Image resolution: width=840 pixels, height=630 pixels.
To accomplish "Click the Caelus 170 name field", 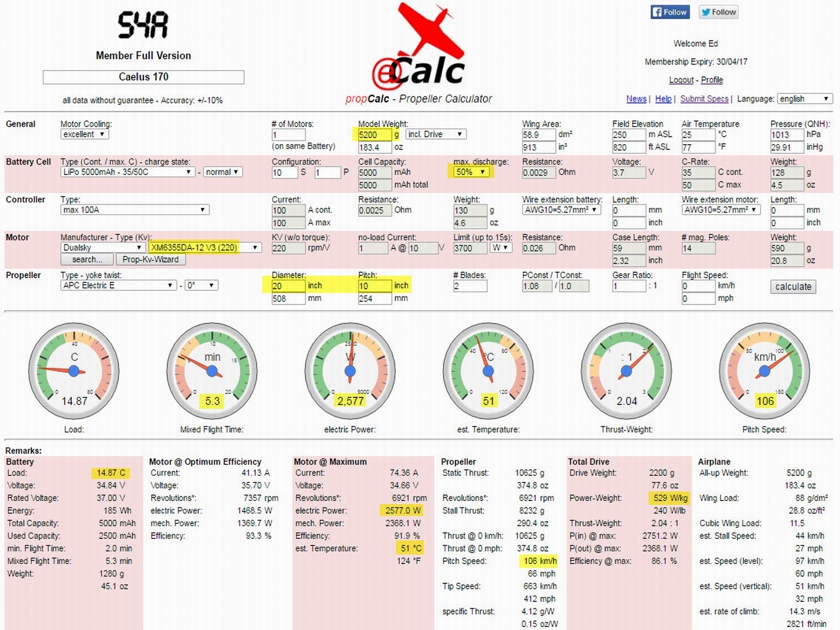I will pos(143,77).
